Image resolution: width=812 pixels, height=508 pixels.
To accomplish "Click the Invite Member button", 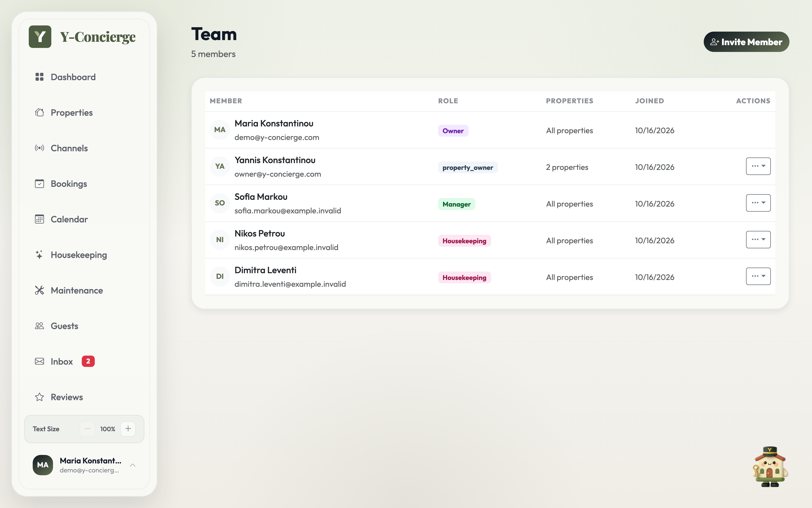I will coord(746,42).
